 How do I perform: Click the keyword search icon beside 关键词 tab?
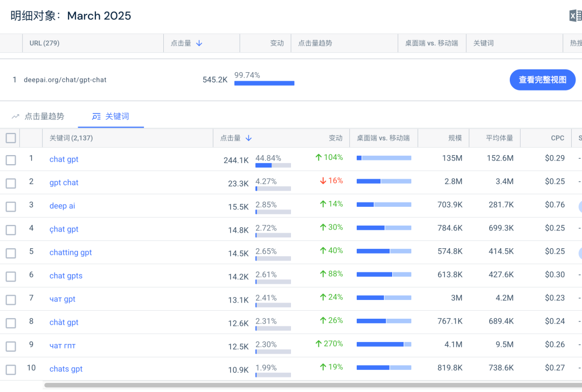pyautogui.click(x=96, y=116)
